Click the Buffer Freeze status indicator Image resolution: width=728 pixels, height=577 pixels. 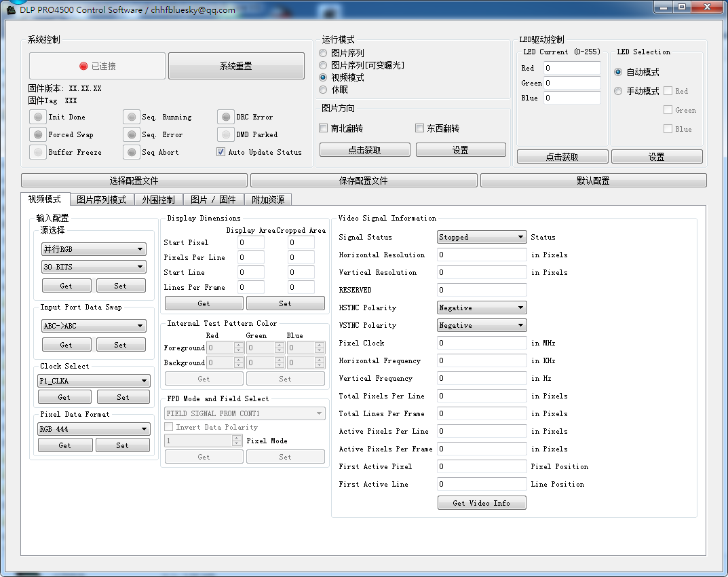point(38,152)
